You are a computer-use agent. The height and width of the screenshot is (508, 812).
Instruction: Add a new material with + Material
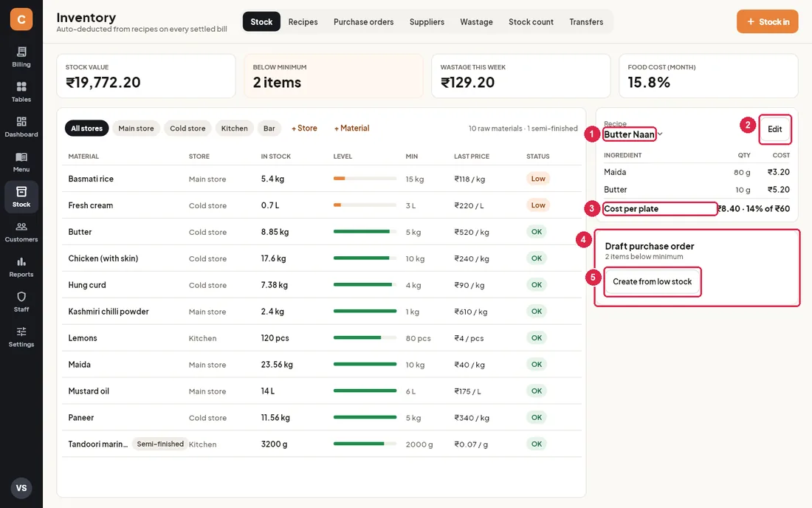coord(351,128)
